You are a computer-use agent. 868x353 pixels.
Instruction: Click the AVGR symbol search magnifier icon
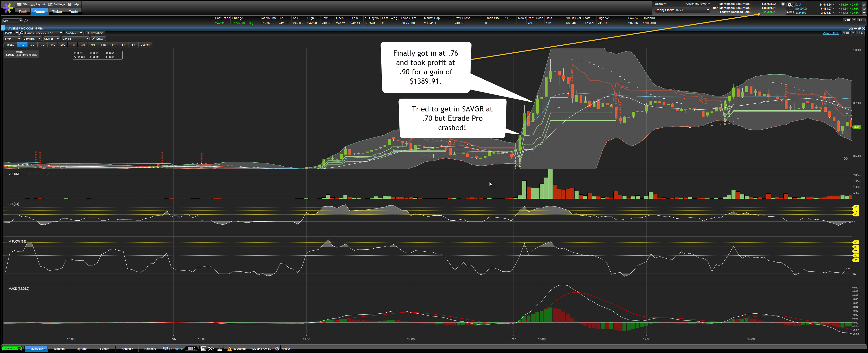point(21,33)
